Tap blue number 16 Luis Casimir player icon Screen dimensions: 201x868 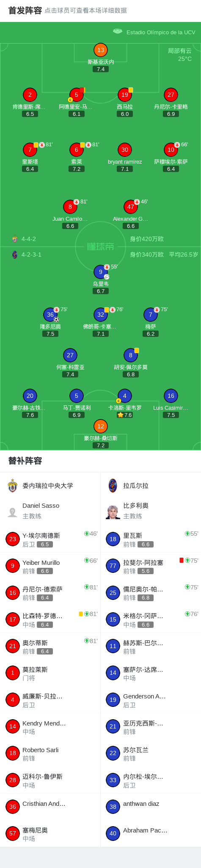coord(171,396)
